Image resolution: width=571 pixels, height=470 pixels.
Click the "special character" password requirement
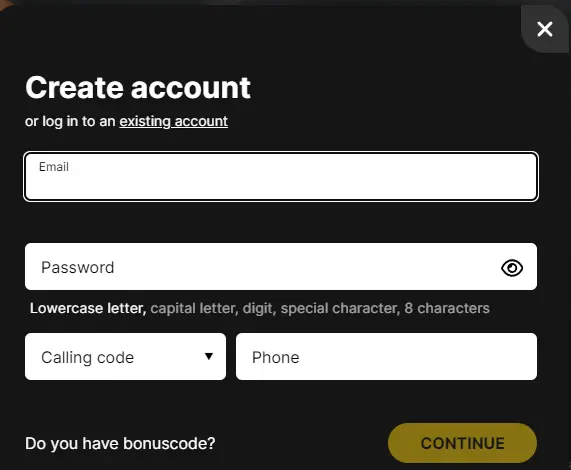pyautogui.click(x=340, y=308)
